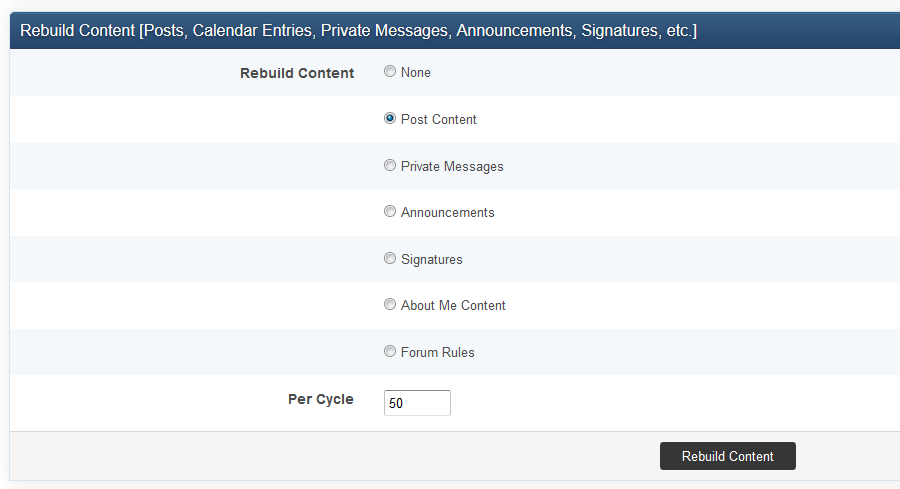The height and width of the screenshot is (489, 900).
Task: Click the 'About Me Content' label text
Action: (453, 306)
